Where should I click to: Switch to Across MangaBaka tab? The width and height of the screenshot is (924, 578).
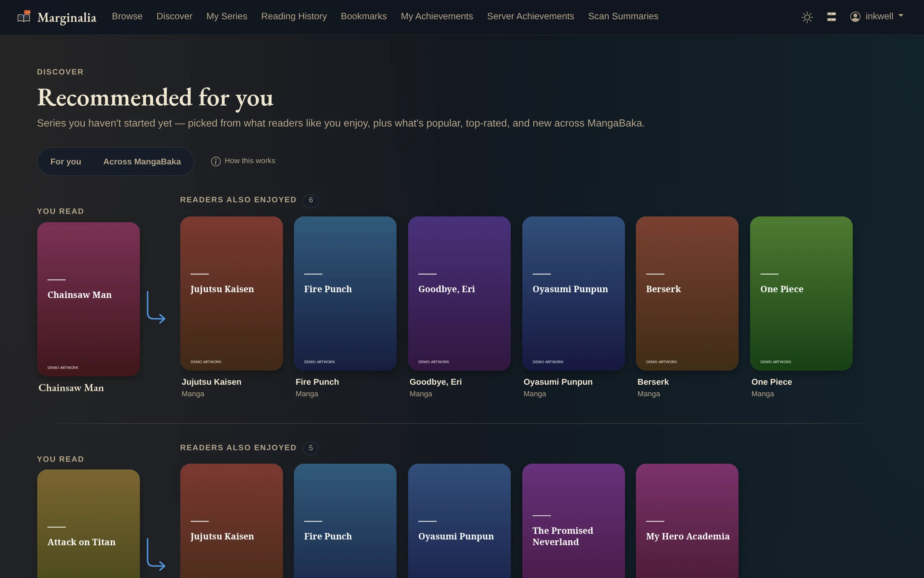[x=142, y=161]
